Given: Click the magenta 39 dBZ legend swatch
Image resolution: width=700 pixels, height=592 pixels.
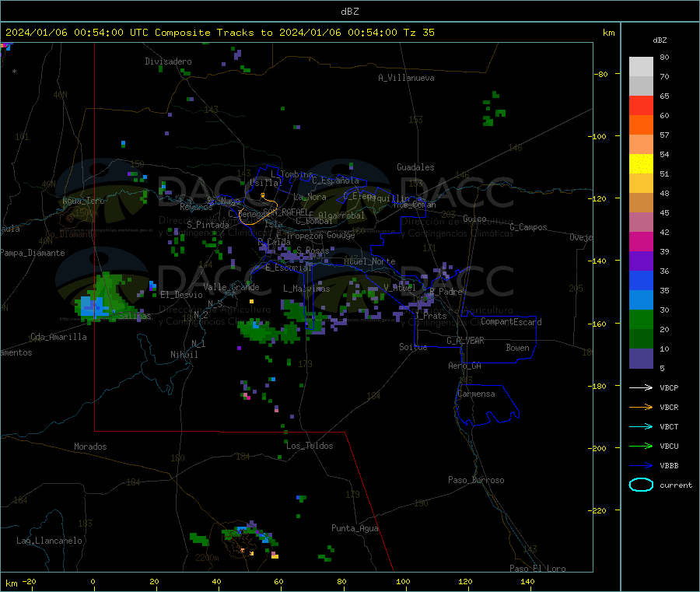Looking at the screenshot, I should click(641, 241).
